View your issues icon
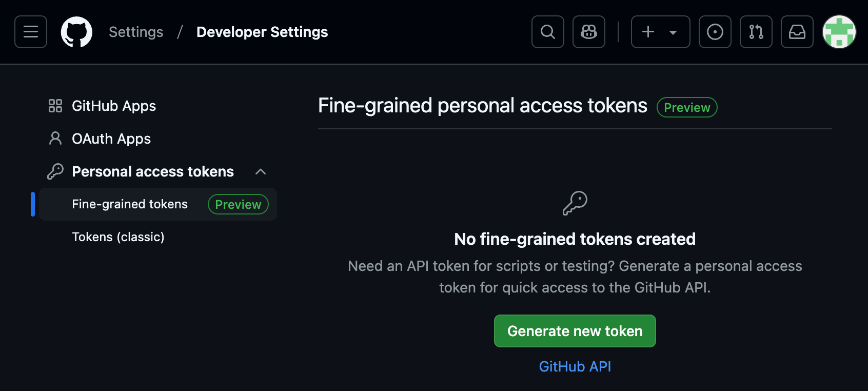Image resolution: width=868 pixels, height=391 pixels. pos(715,32)
